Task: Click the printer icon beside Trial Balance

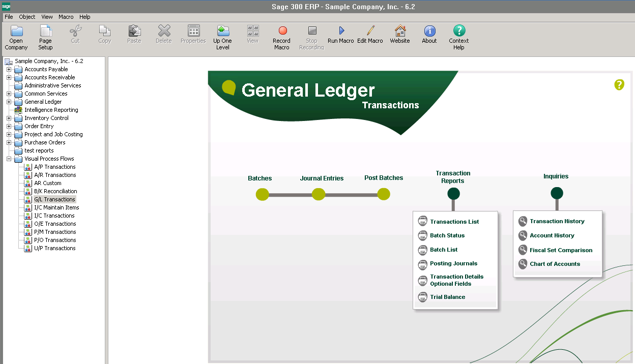Action: (422, 297)
